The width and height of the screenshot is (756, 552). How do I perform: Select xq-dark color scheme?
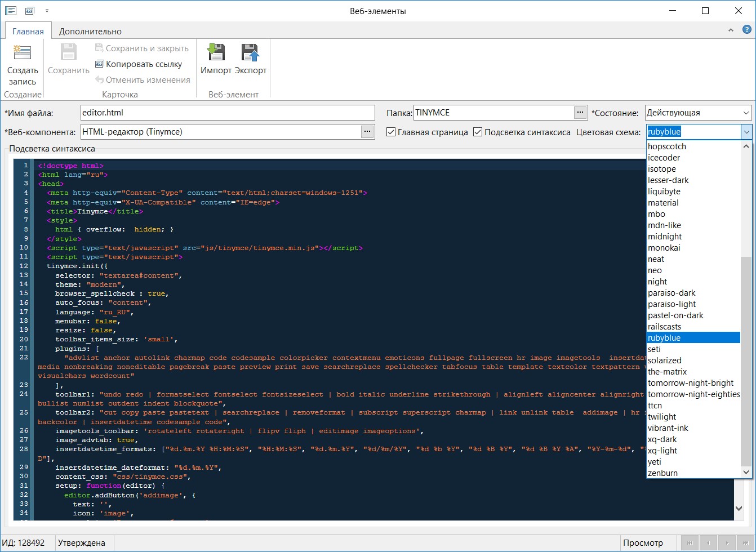coord(693,439)
